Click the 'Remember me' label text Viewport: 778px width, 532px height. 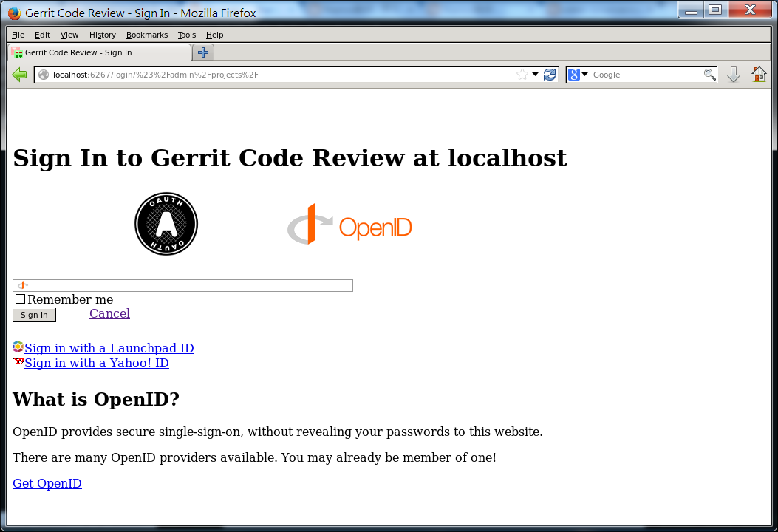pos(70,299)
